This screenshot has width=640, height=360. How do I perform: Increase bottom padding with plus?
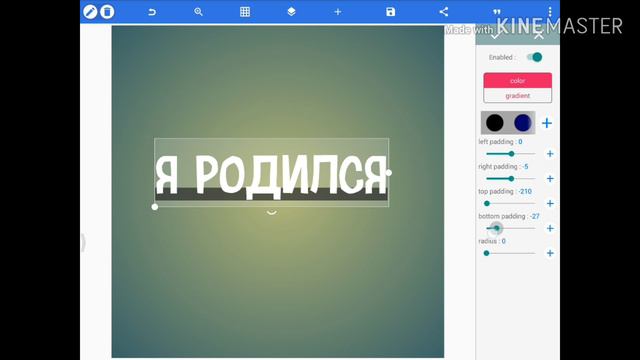coord(550,228)
